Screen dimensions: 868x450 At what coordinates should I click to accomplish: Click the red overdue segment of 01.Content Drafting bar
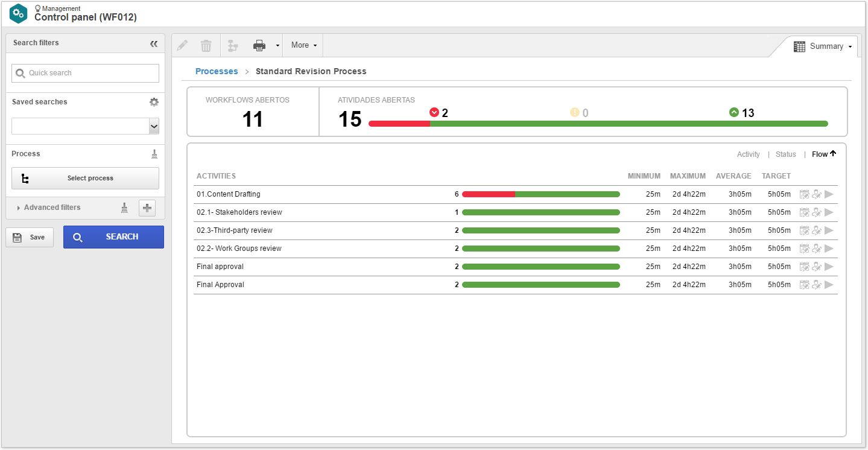(489, 194)
